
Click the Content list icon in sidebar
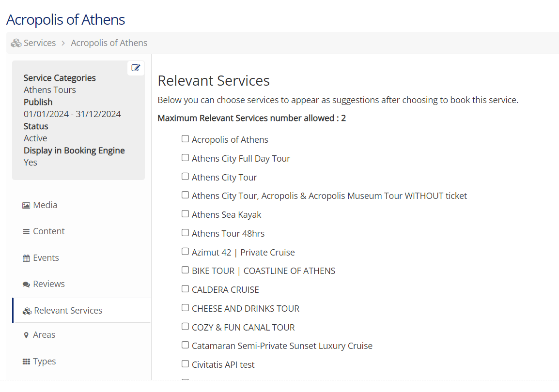coord(26,232)
